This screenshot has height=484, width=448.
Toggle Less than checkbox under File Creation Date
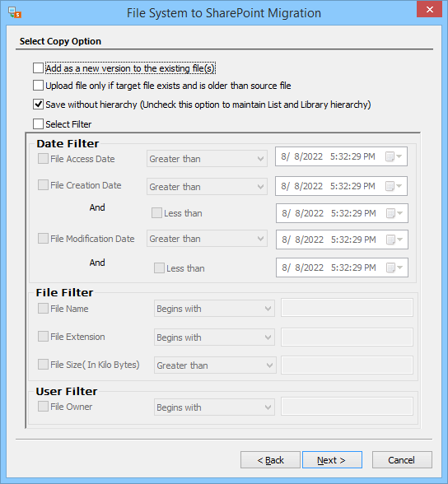pyautogui.click(x=156, y=213)
